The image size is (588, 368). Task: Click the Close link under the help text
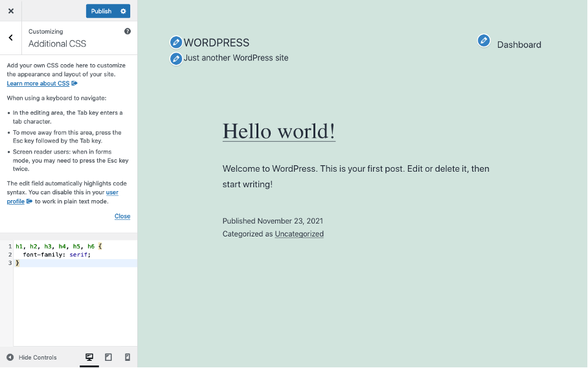tap(122, 216)
